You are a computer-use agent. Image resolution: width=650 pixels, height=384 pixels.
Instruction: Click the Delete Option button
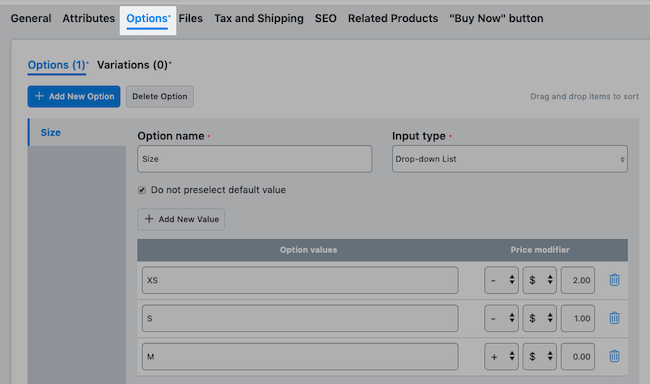[160, 96]
